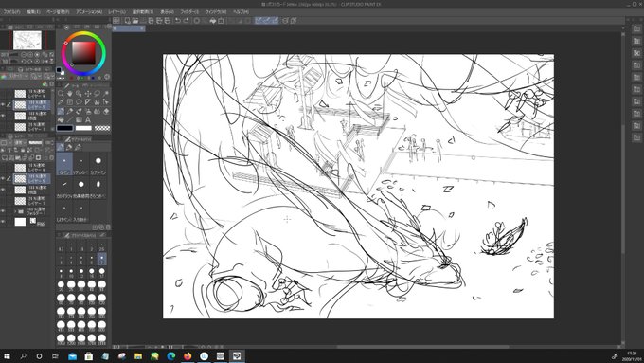This screenshot has height=363, width=644.
Task: Select the Hand move canvas tool
Action: tap(70, 93)
